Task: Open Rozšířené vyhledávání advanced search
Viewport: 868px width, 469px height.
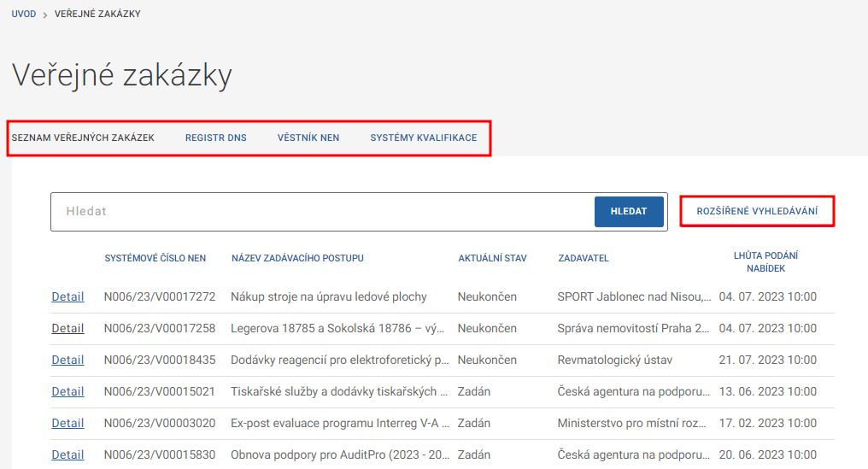Action: click(x=756, y=211)
